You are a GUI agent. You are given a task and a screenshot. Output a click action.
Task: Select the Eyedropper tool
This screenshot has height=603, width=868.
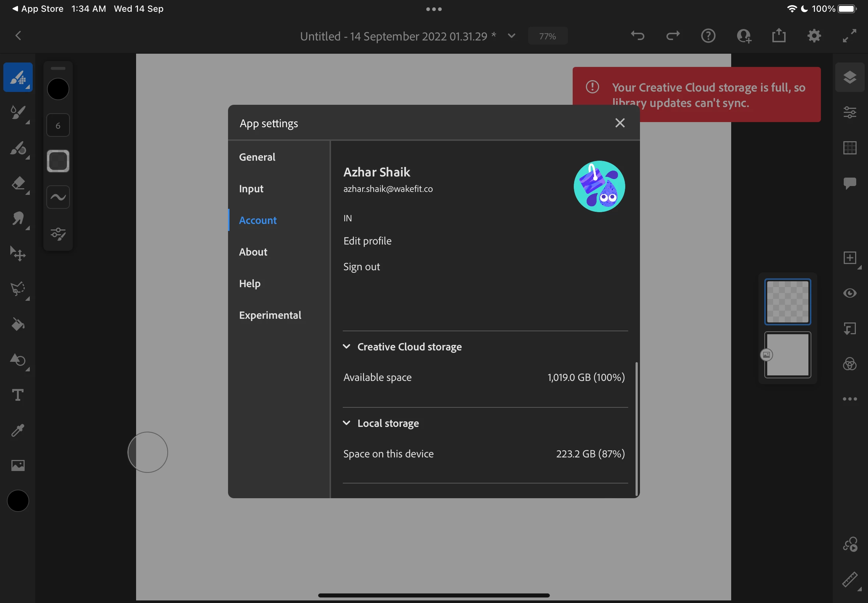pyautogui.click(x=18, y=430)
